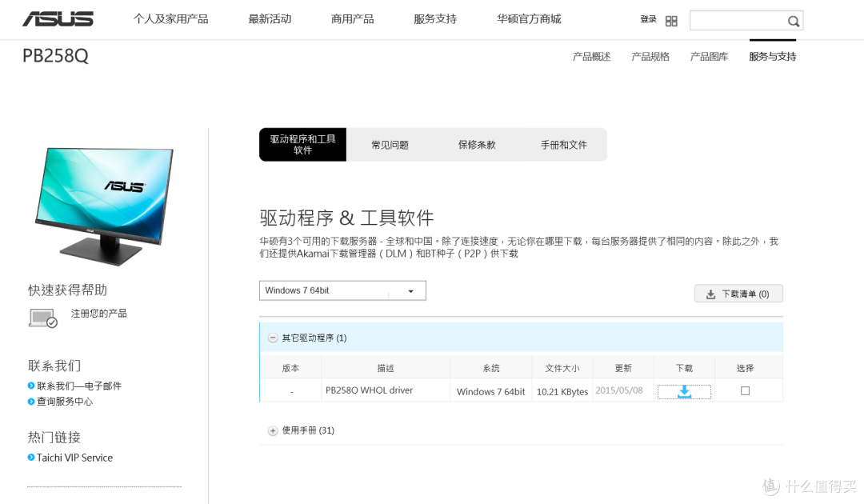Go to the 服务与支持 product tab

773,56
